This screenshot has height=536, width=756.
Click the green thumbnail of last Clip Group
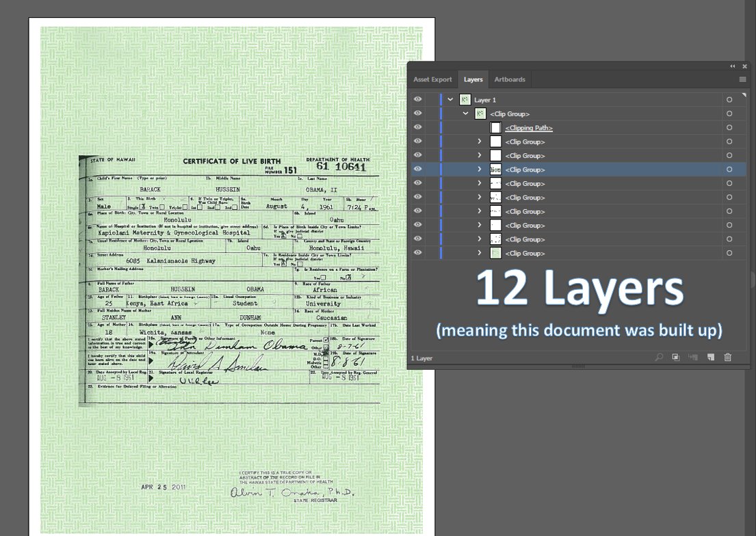click(495, 253)
